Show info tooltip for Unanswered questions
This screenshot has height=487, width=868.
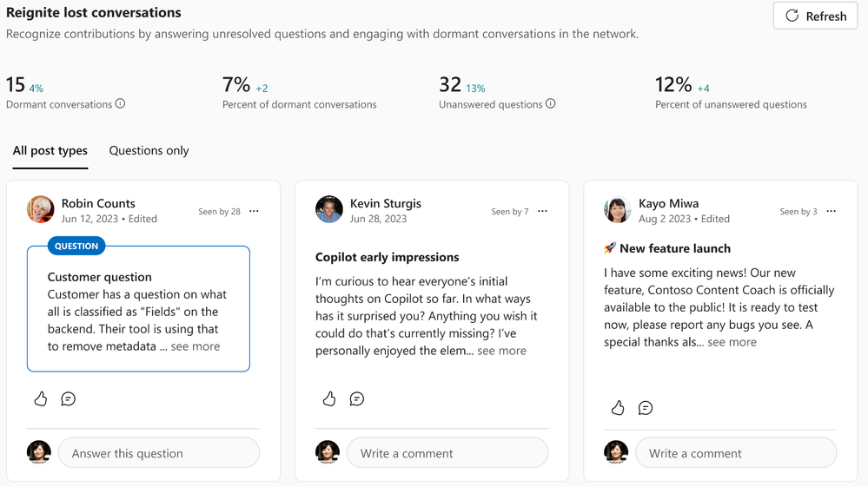(x=550, y=103)
